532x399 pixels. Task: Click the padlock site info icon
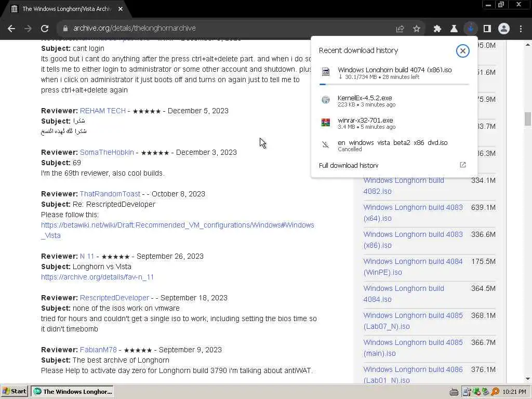pos(65,29)
